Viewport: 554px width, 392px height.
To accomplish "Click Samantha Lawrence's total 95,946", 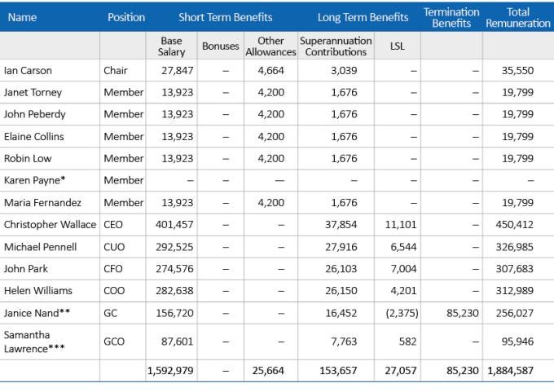I will [517, 341].
